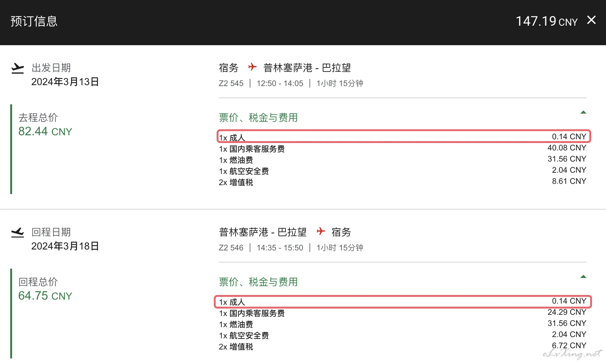606x364 pixels.
Task: Collapse the outbound 票价、税金与费用 arrow
Action: [583, 112]
